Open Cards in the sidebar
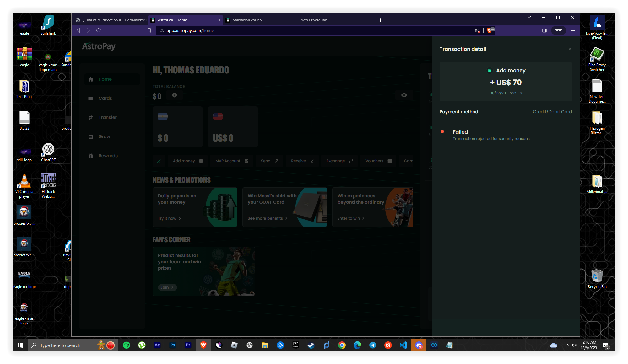 click(105, 98)
